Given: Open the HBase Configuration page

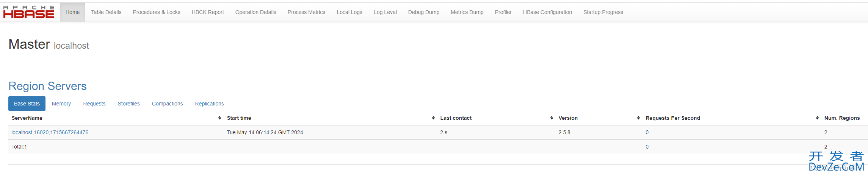Looking at the screenshot, I should (547, 12).
